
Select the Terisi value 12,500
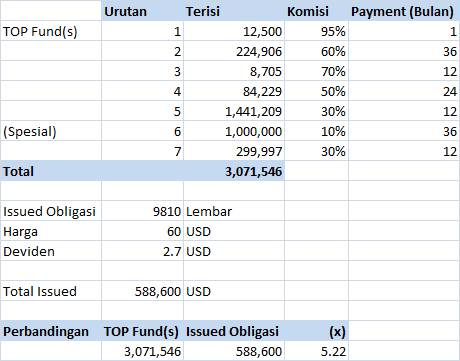tap(234, 31)
